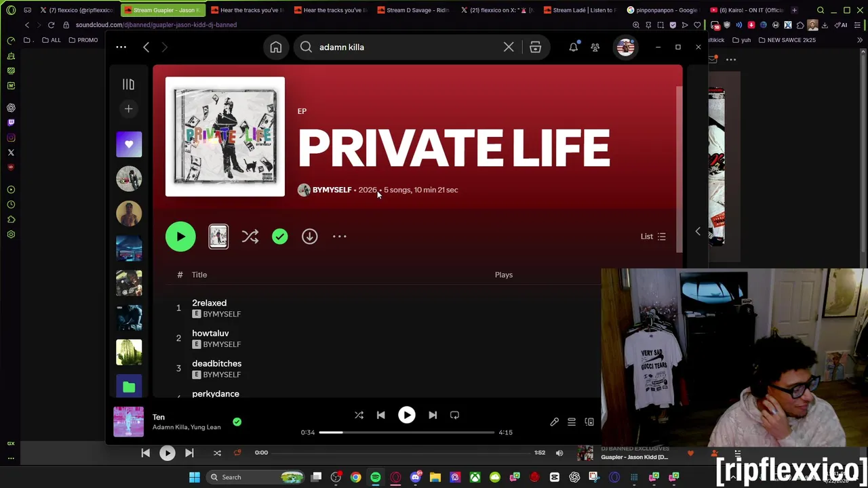868x488 pixels.
Task: Click the Windows taskbar Search box
Action: [256, 477]
